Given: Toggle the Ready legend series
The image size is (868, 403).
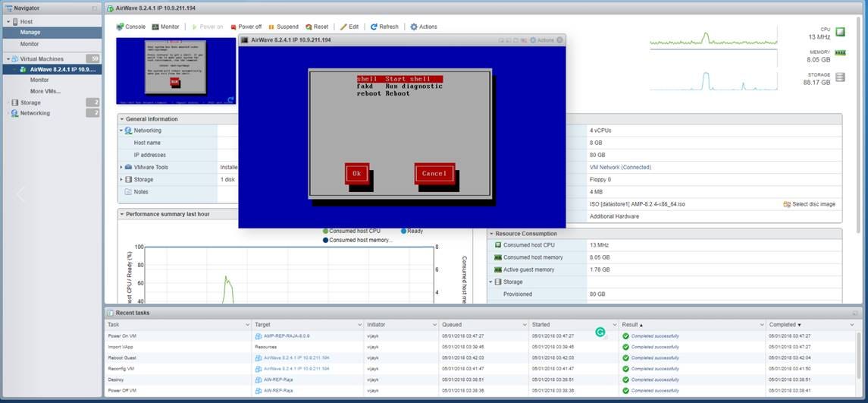Looking at the screenshot, I should [412, 231].
